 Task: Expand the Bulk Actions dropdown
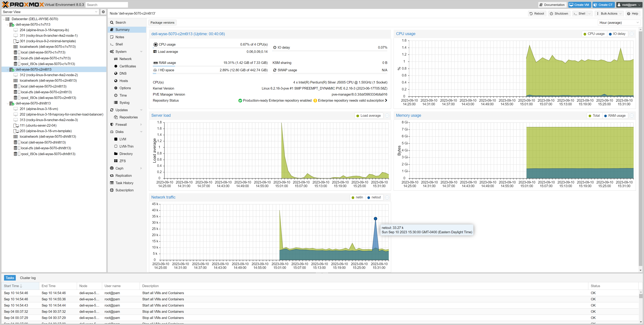609,14
